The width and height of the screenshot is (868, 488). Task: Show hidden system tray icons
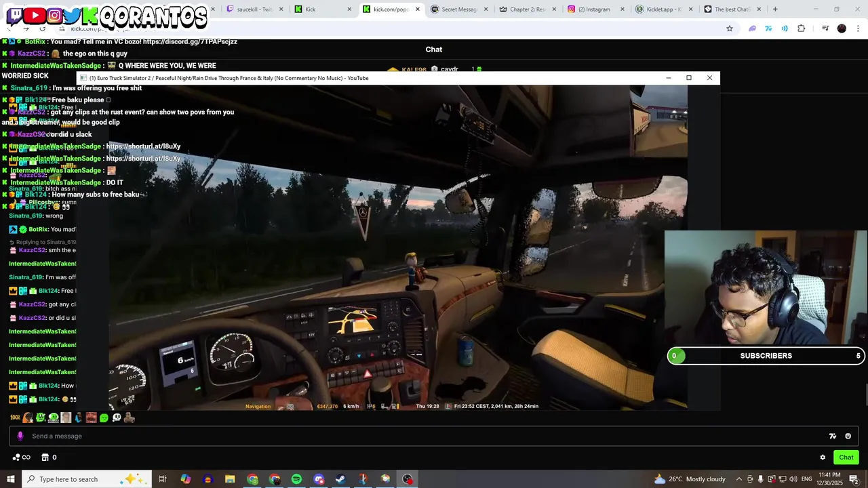[x=739, y=479]
